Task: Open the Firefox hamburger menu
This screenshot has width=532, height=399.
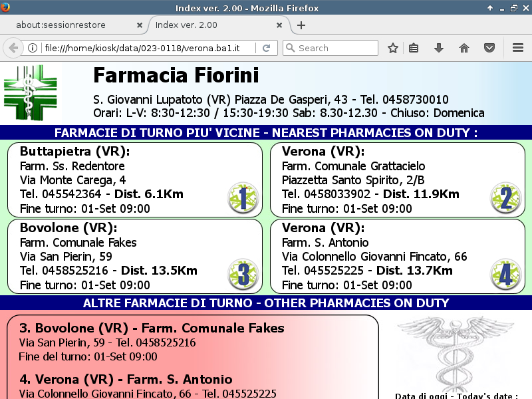Action: [x=518, y=48]
